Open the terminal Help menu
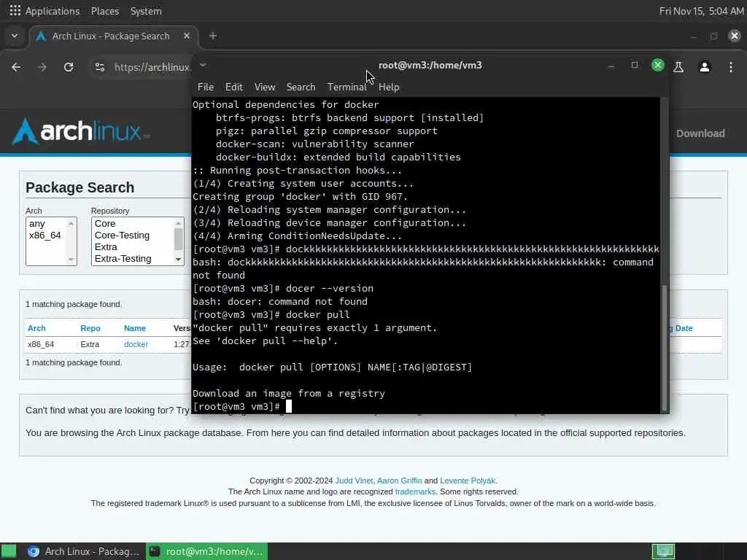 (389, 87)
